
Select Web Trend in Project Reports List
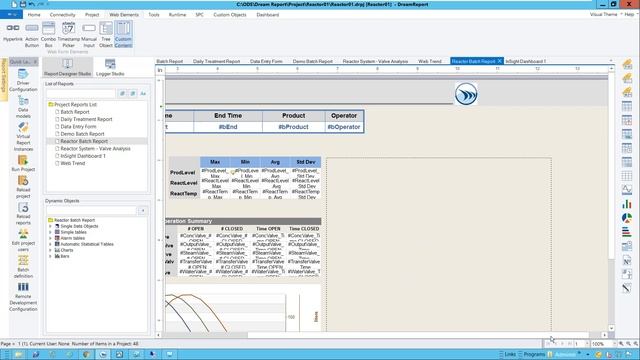tap(73, 163)
